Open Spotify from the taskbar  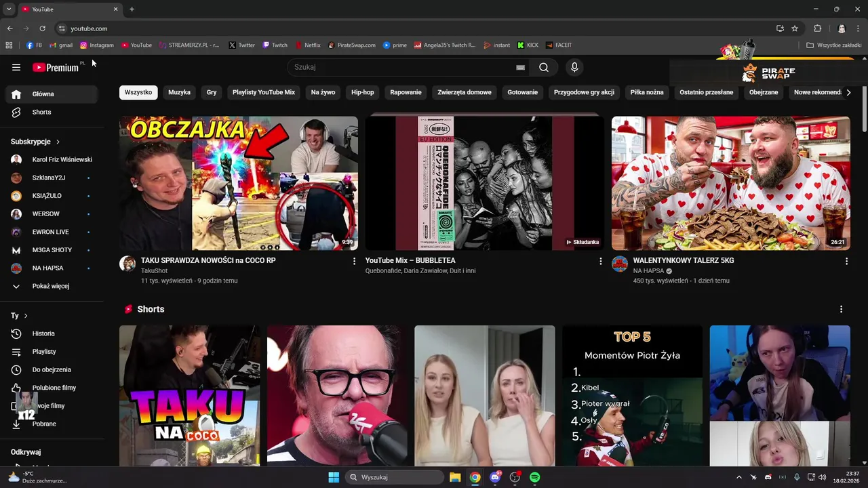pyautogui.click(x=534, y=477)
